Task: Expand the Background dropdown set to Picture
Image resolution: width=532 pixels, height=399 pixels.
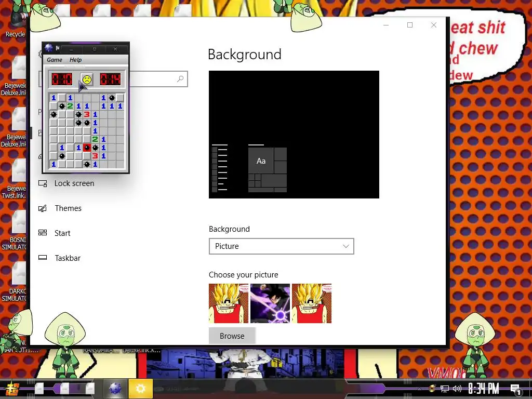Action: pyautogui.click(x=281, y=246)
